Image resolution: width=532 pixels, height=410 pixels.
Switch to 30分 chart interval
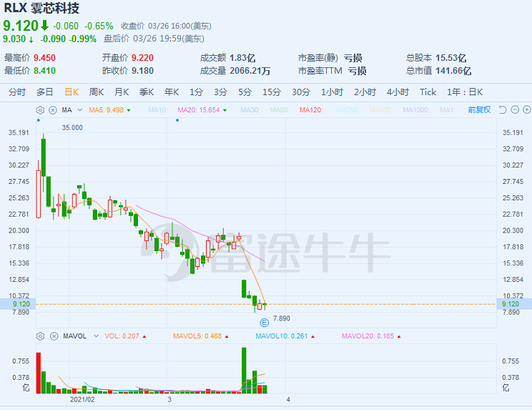click(x=301, y=92)
